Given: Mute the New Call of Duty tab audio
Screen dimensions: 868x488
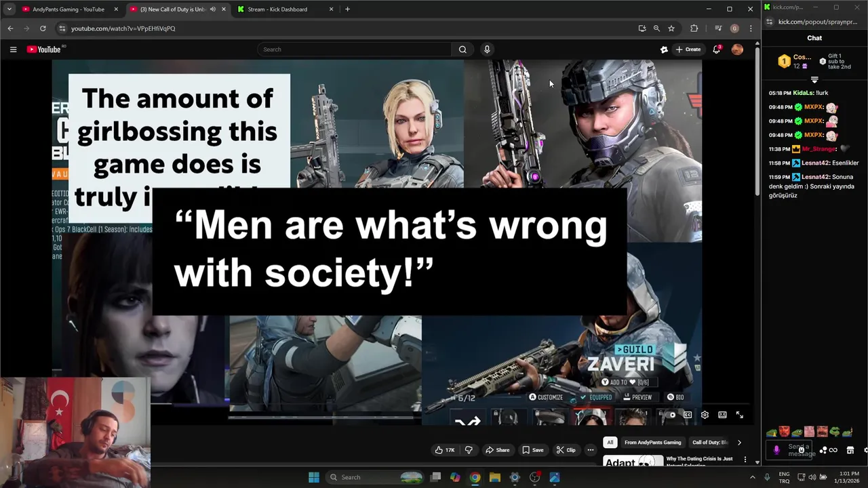Looking at the screenshot, I should pos(212,9).
